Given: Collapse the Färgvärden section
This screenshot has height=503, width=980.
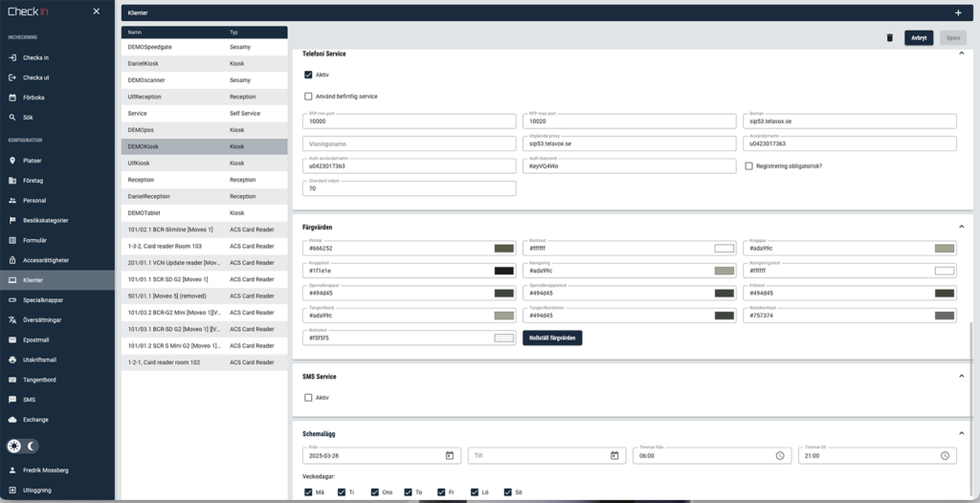Looking at the screenshot, I should (961, 227).
